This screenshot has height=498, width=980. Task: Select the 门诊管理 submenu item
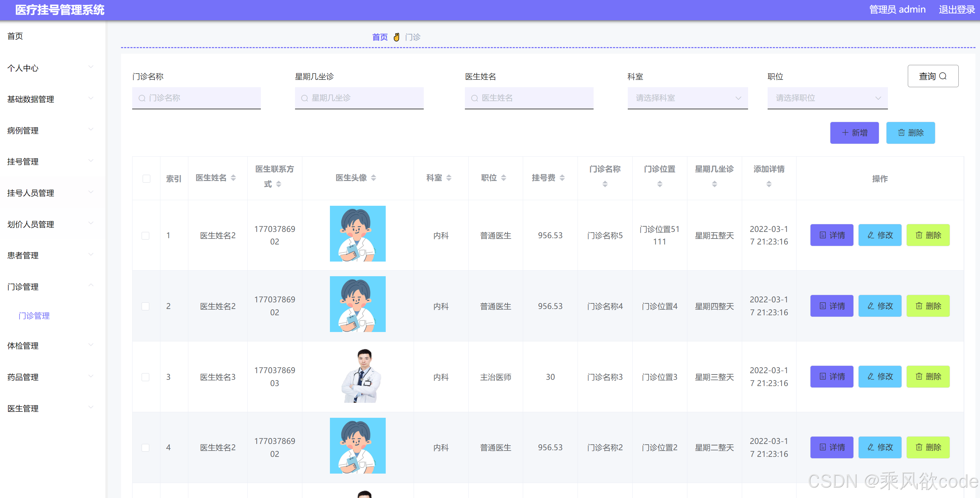click(34, 316)
